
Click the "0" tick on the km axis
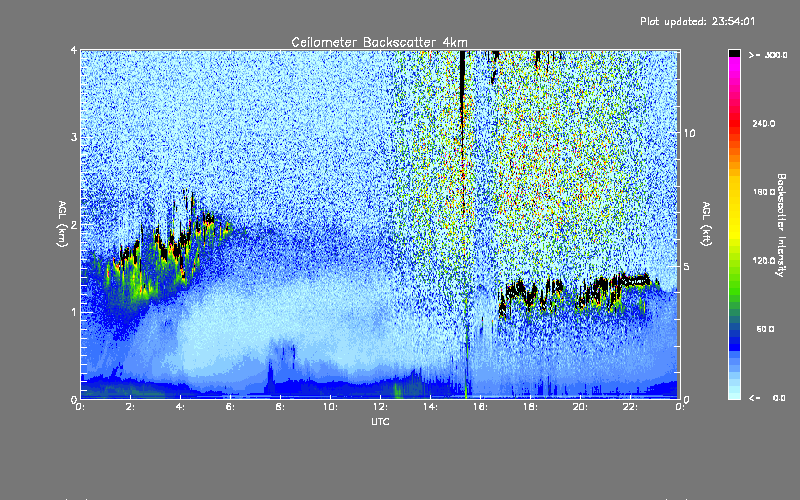click(74, 399)
